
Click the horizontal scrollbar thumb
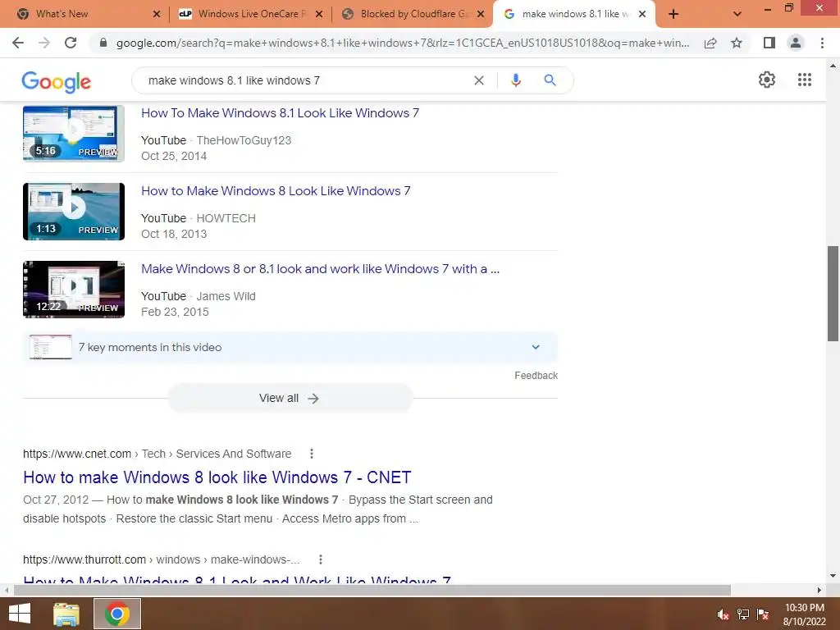click(372, 590)
